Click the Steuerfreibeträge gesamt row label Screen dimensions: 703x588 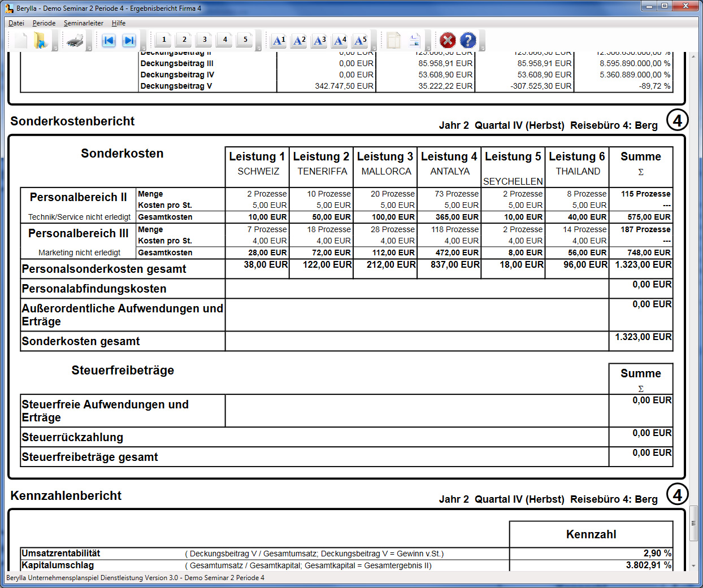click(x=90, y=457)
